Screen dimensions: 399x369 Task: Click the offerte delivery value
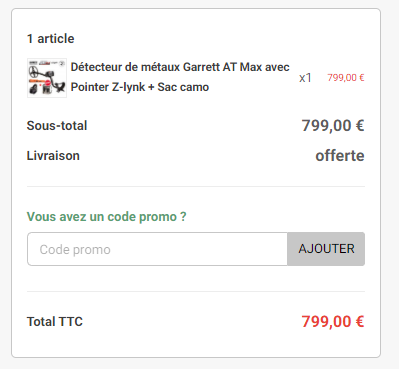click(x=340, y=156)
